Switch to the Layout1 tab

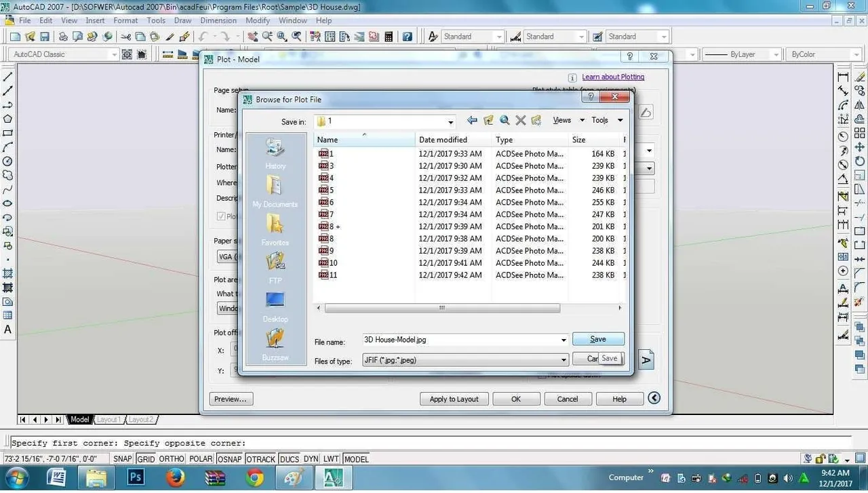click(x=108, y=419)
